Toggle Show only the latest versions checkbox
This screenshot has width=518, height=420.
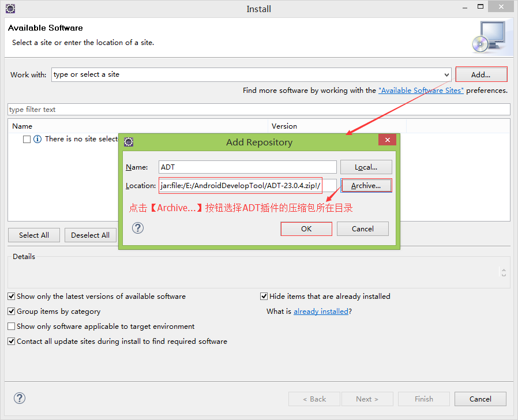(11, 297)
